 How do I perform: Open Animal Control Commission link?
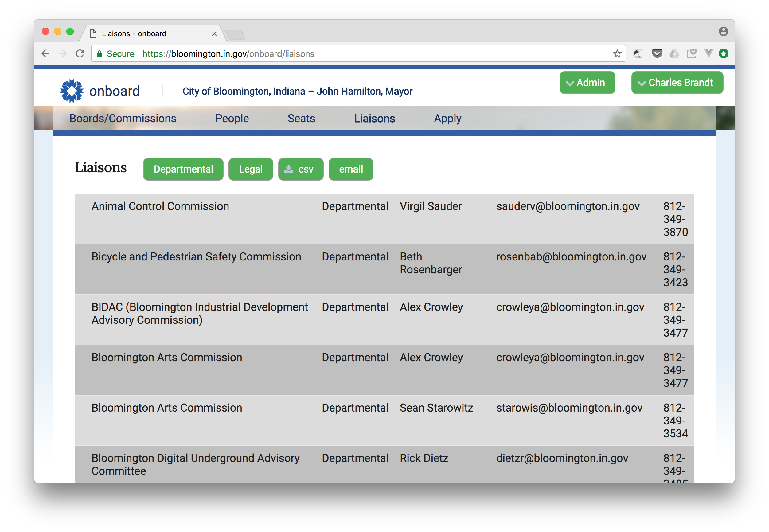coord(160,206)
